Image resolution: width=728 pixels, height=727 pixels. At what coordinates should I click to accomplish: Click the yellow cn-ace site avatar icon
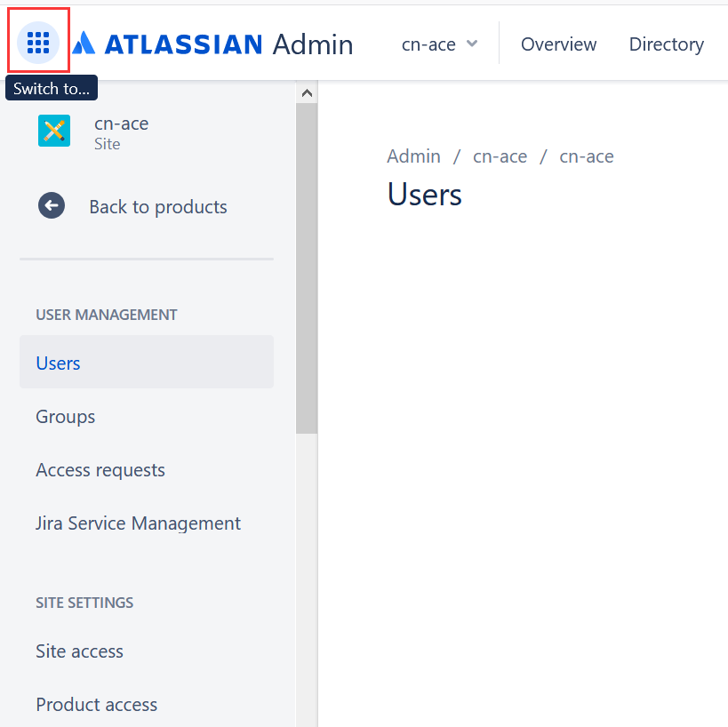pos(53,130)
